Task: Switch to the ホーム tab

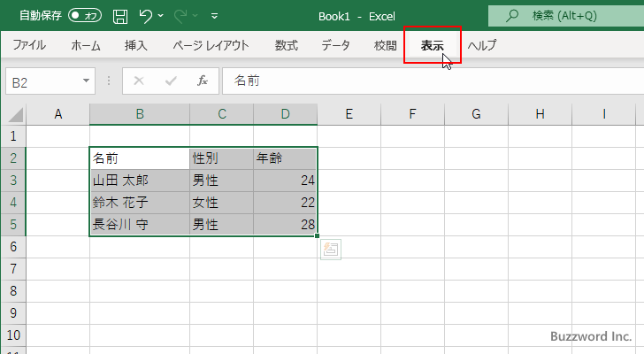Action: tap(86, 45)
